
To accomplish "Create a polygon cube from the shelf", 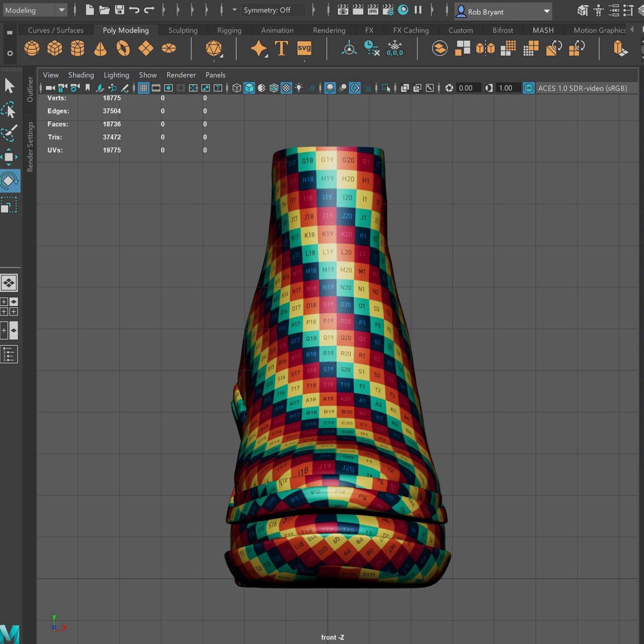I will tap(55, 48).
